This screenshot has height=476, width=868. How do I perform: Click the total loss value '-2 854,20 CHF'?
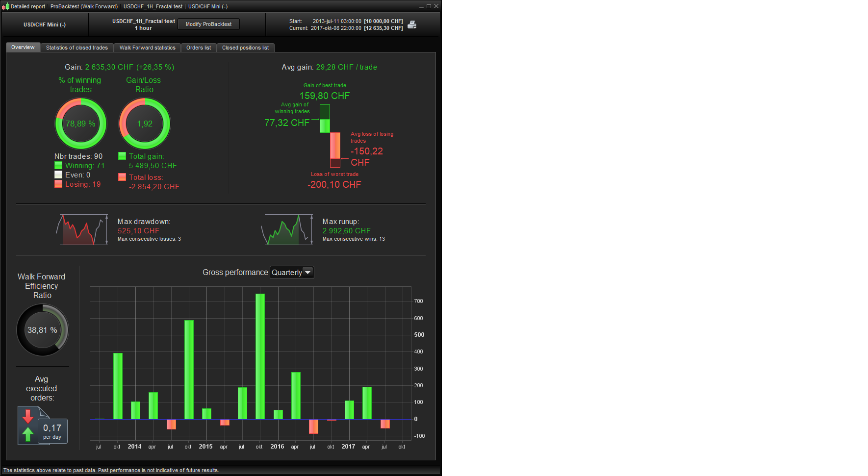pos(154,187)
